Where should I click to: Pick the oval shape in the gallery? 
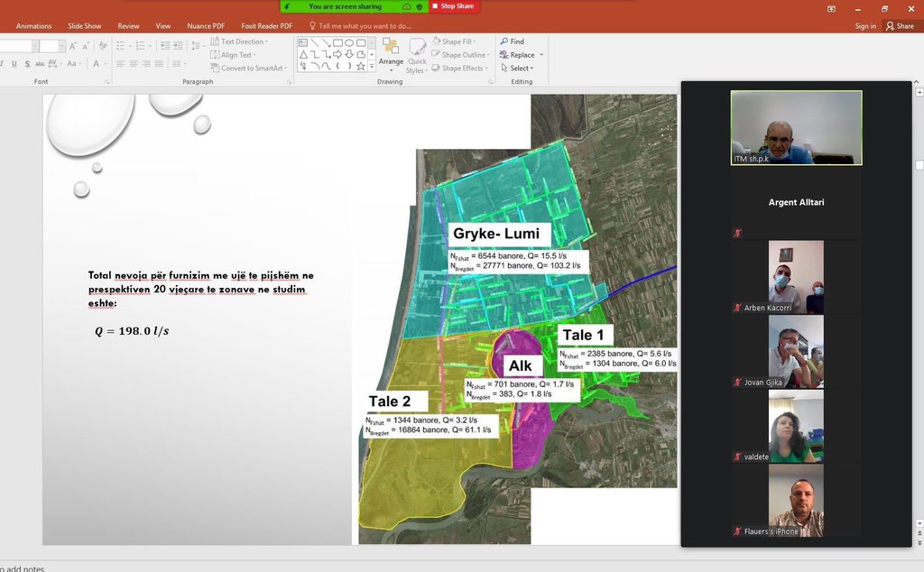[349, 42]
